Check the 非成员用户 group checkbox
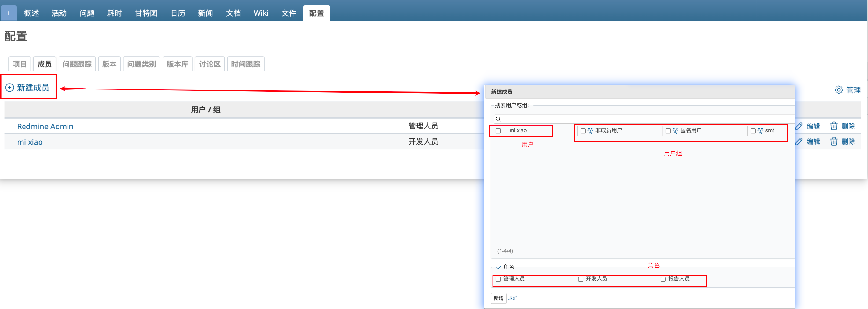Image resolution: width=868 pixels, height=309 pixels. 583,131
